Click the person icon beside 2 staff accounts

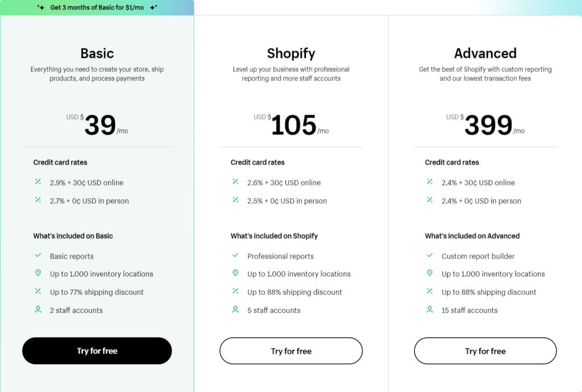coord(38,309)
